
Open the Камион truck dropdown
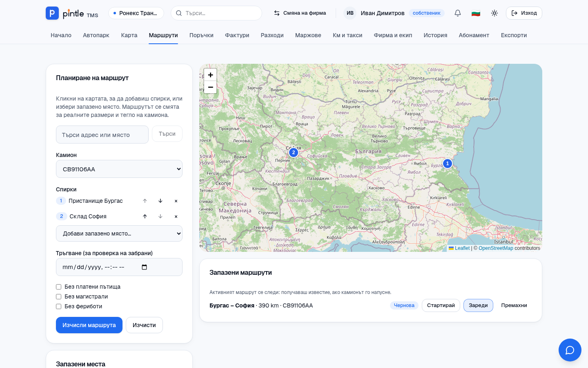pos(119,169)
